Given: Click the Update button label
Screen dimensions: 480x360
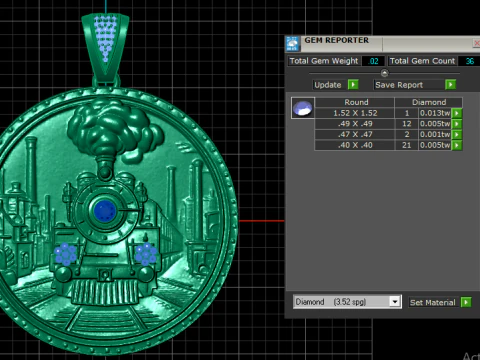Looking at the screenshot, I should (328, 85).
